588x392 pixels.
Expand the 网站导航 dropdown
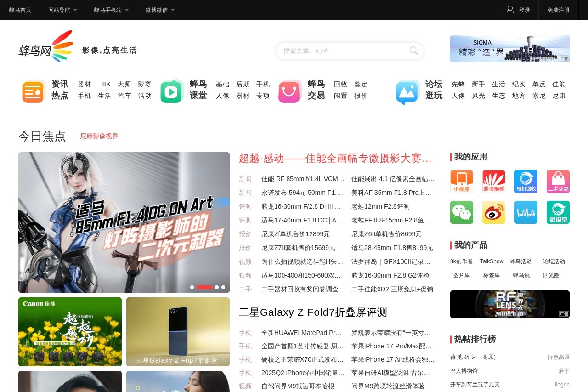coord(62,10)
